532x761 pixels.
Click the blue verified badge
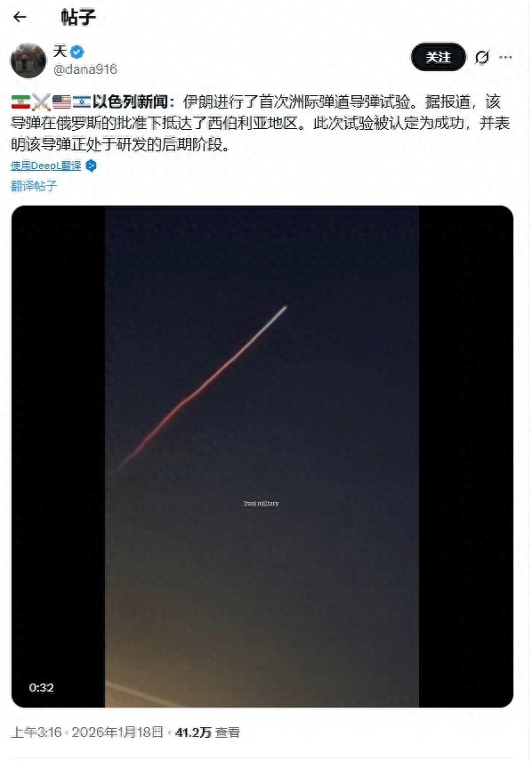[77, 52]
